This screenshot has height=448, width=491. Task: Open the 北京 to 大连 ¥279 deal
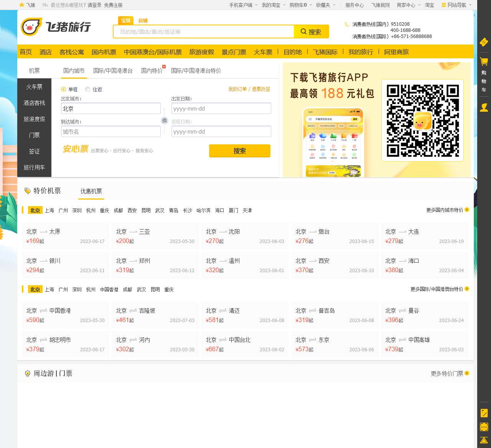[425, 236]
